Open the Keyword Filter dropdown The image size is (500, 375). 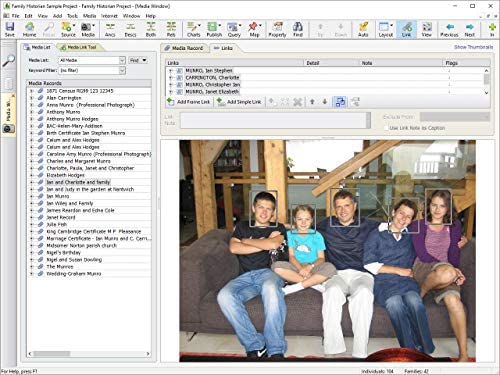click(122, 70)
